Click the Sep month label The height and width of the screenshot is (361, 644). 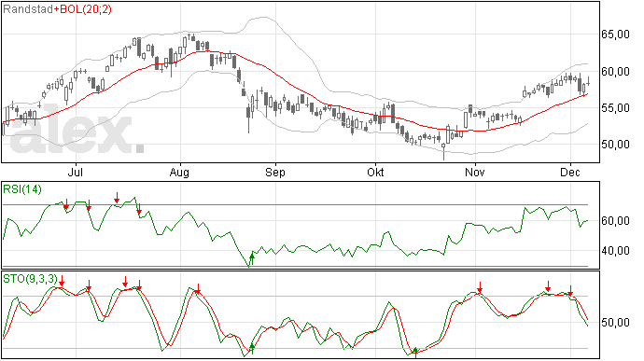click(x=275, y=172)
